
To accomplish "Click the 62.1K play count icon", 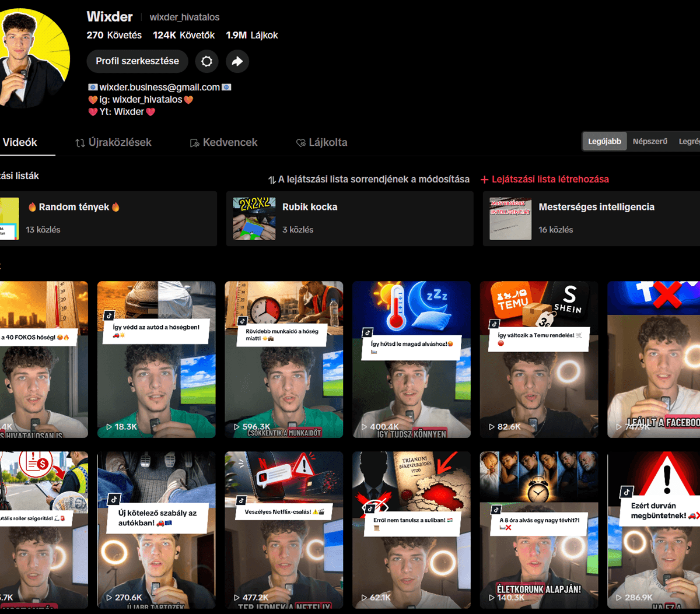I will [364, 598].
